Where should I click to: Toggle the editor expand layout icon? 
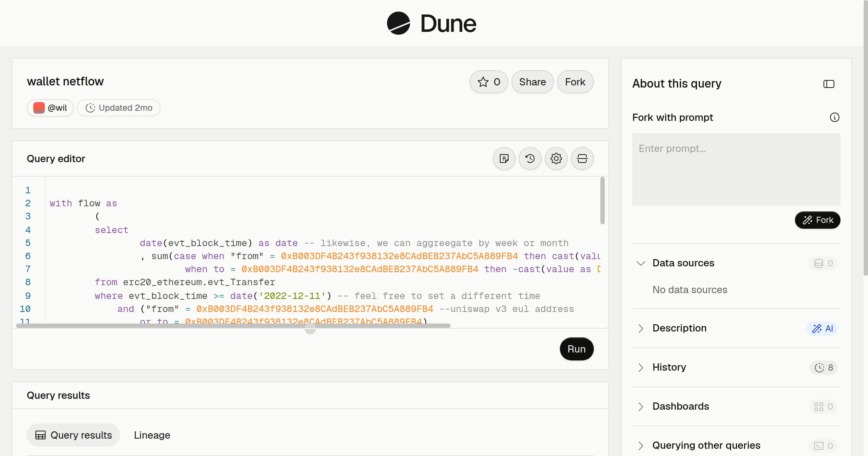pyautogui.click(x=582, y=159)
